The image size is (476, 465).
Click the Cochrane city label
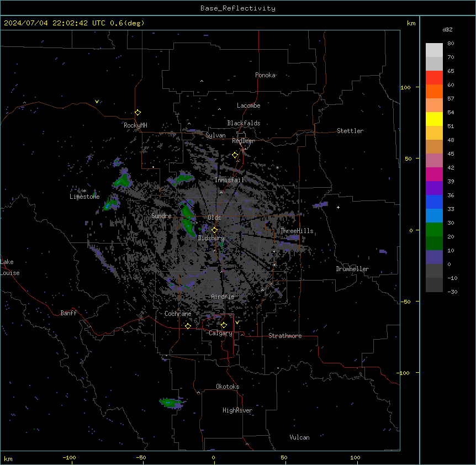pos(178,314)
